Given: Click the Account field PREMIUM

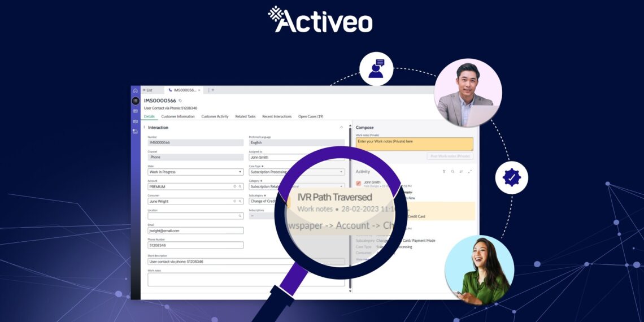Looking at the screenshot, I should (195, 186).
